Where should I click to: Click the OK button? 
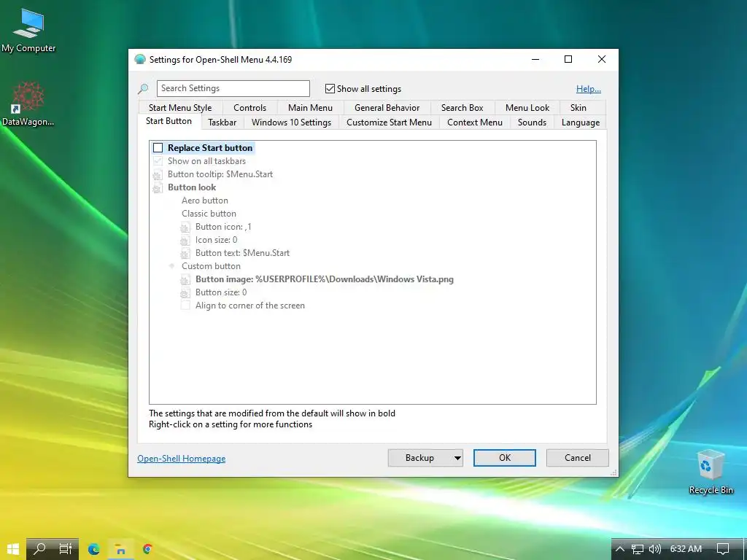pyautogui.click(x=505, y=458)
